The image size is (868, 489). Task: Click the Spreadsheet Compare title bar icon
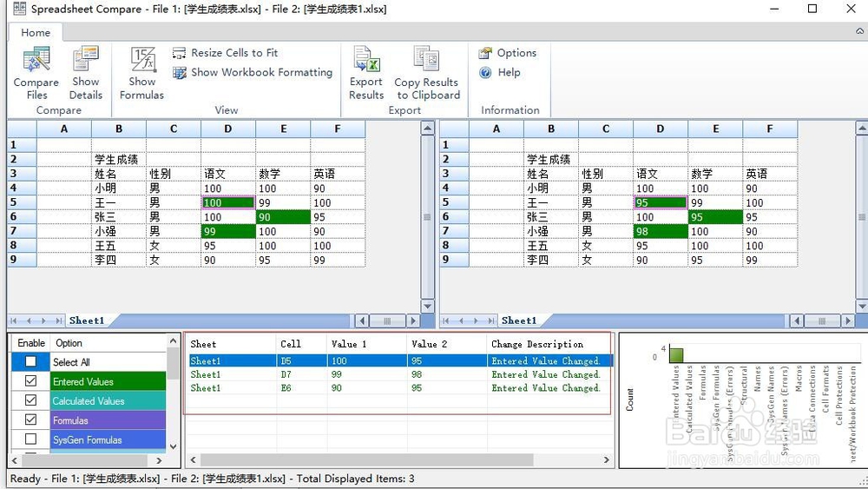click(x=19, y=9)
